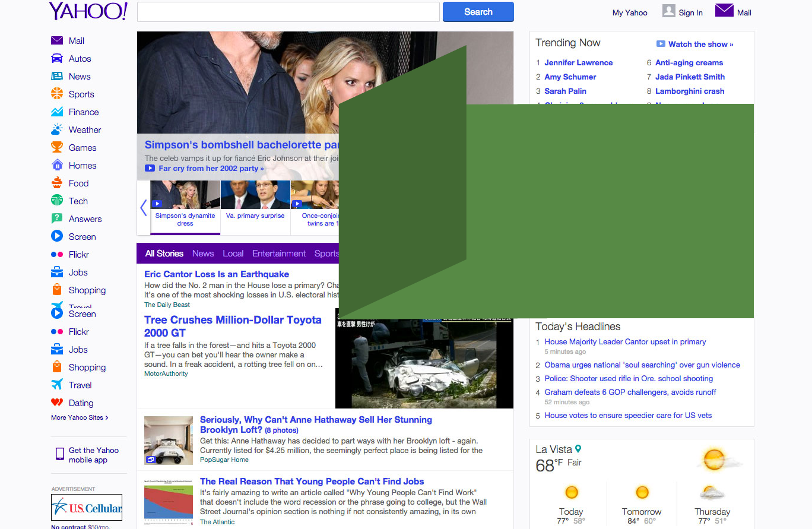Click the gallery icon on the Brooklyn loft thumbnail
Viewport: 812px width, 529px height.
tap(151, 460)
